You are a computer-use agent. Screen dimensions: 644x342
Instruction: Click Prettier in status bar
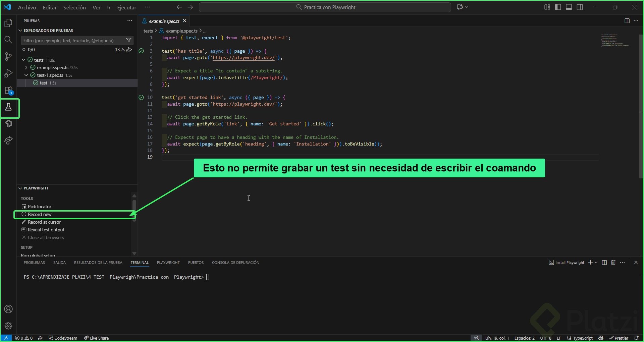[619, 338]
